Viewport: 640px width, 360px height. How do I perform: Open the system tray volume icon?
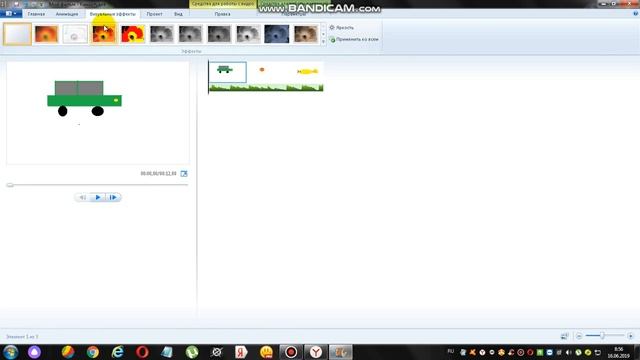(569, 352)
